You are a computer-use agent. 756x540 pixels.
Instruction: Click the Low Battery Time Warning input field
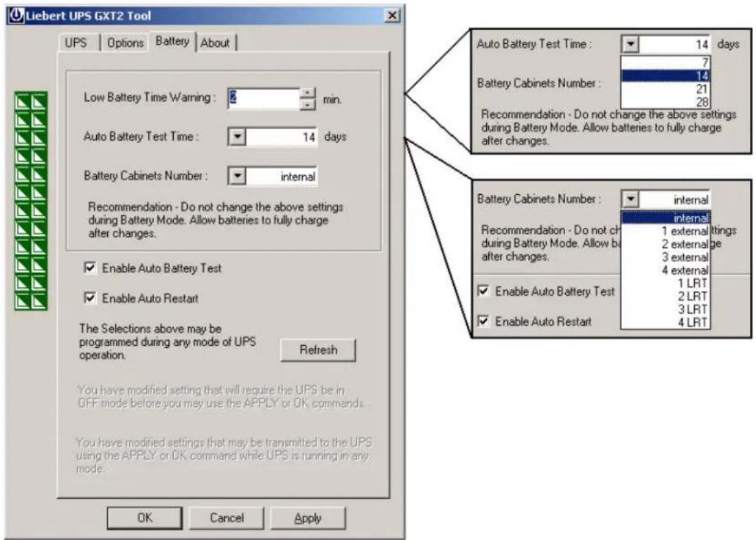pos(263,98)
